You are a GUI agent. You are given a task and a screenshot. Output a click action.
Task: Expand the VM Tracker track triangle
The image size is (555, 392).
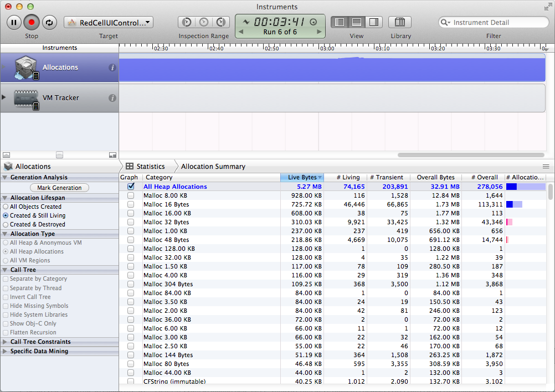point(4,97)
